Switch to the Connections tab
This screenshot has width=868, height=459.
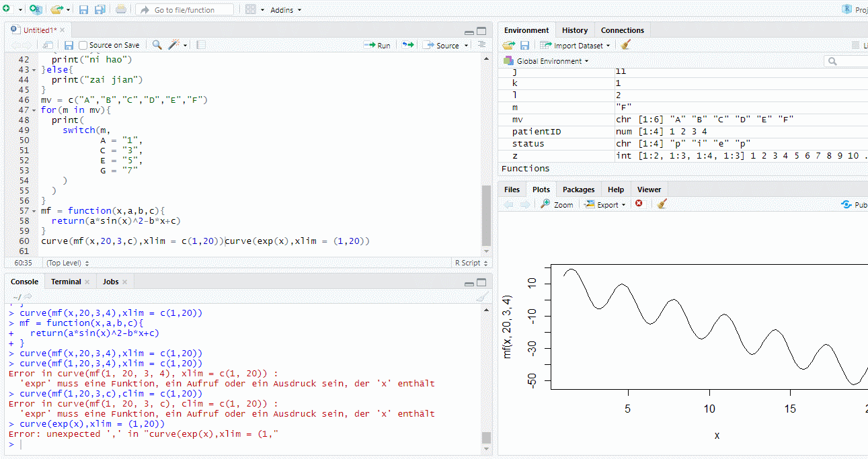623,30
